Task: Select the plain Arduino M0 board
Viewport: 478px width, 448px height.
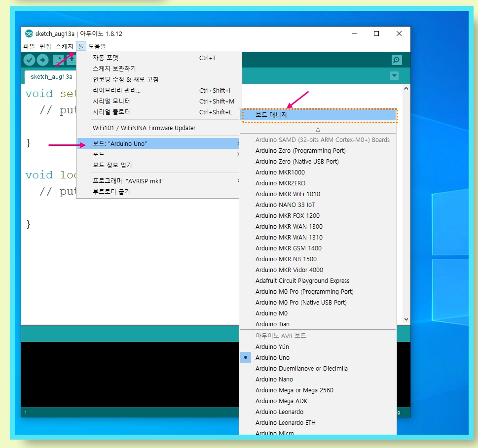Action: 318,313
